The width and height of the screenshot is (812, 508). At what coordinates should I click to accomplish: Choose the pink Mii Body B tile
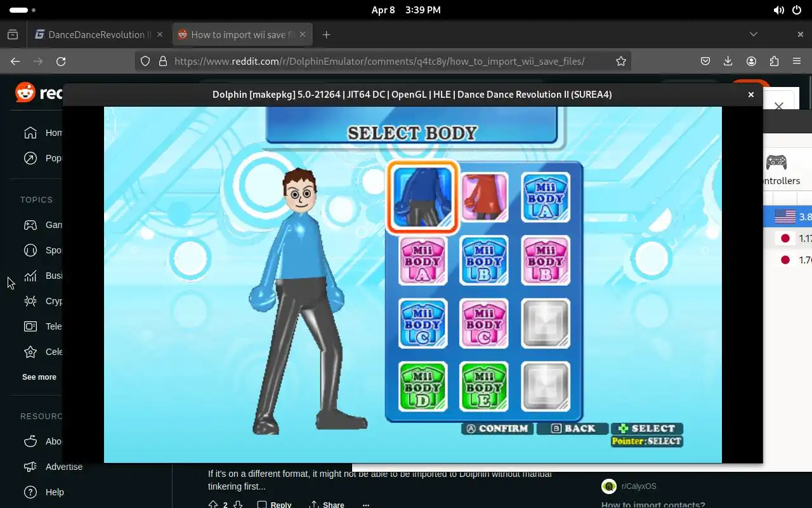click(x=546, y=260)
